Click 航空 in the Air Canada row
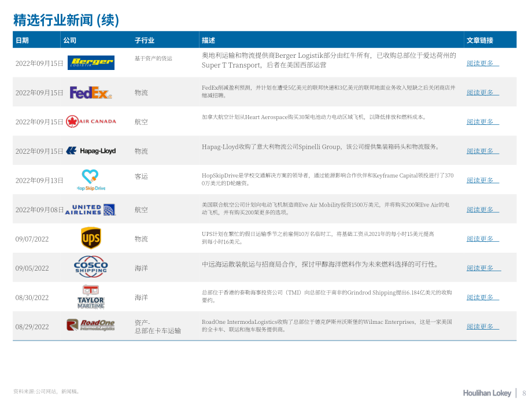The width and height of the screenshot is (532, 399). (141, 122)
